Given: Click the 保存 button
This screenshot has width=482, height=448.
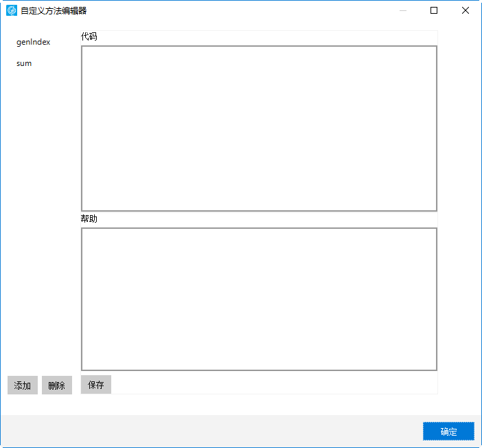Looking at the screenshot, I should click(96, 384).
